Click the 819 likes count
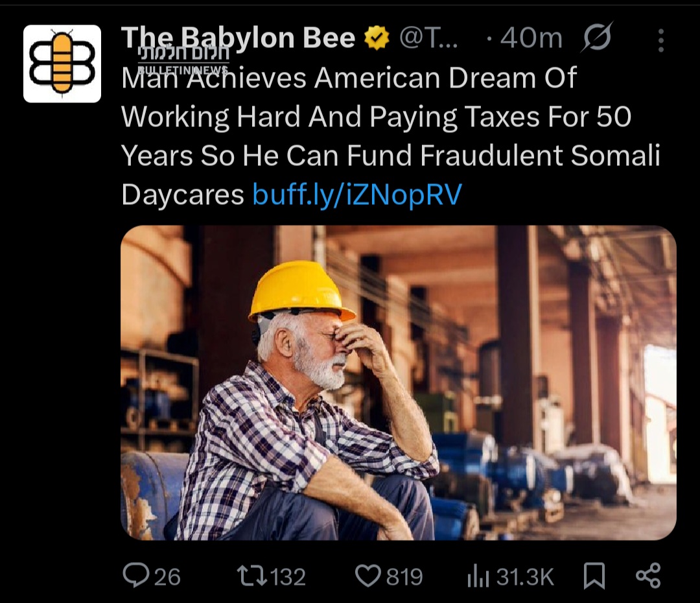 (404, 576)
